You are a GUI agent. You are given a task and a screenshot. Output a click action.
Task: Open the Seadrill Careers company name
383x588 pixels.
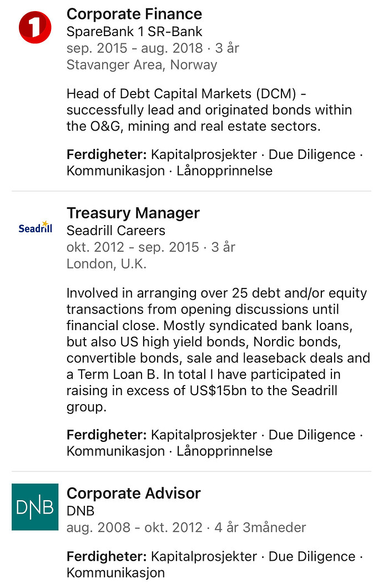tap(115, 230)
